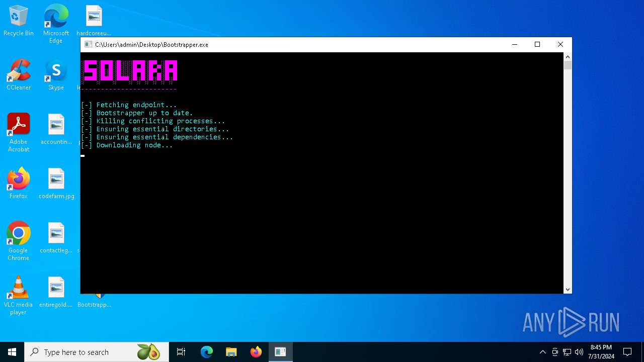Screen dimensions: 644x362
Task: Open console window system menu icon
Action: coord(88,44)
